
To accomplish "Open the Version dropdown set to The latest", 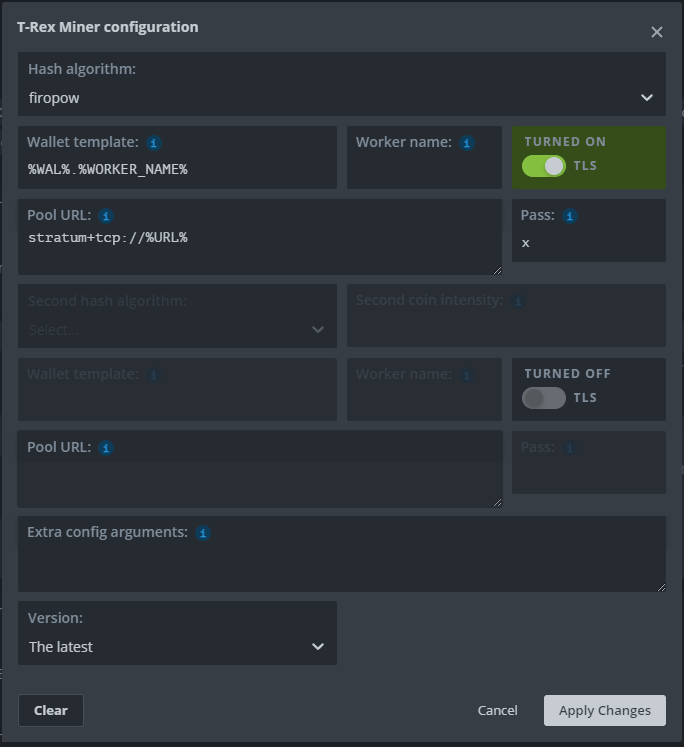I will tap(177, 633).
